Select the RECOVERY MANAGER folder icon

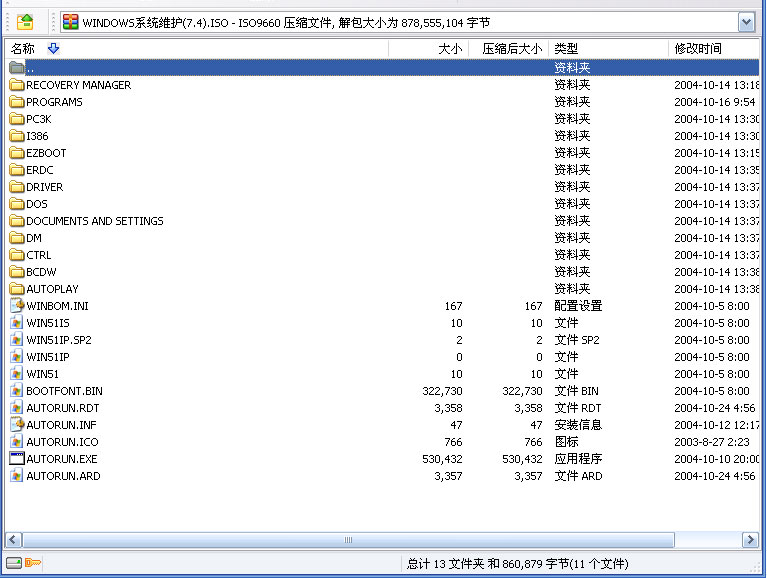pos(17,85)
